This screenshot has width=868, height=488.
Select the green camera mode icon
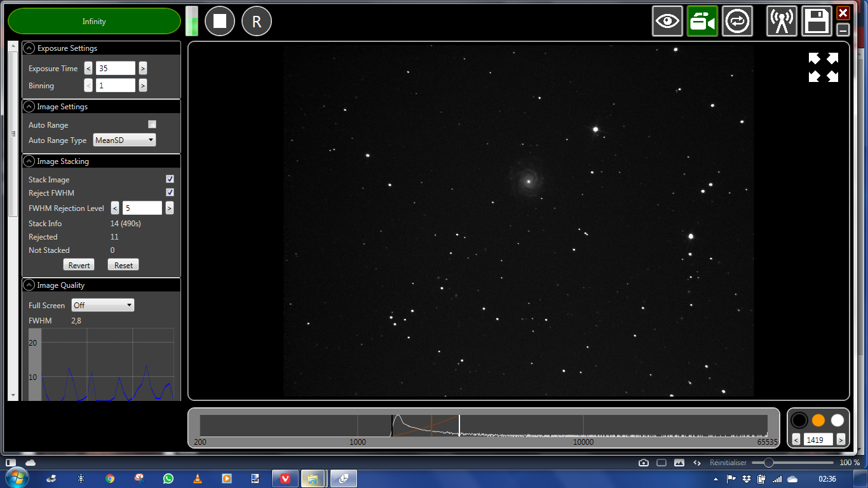702,21
